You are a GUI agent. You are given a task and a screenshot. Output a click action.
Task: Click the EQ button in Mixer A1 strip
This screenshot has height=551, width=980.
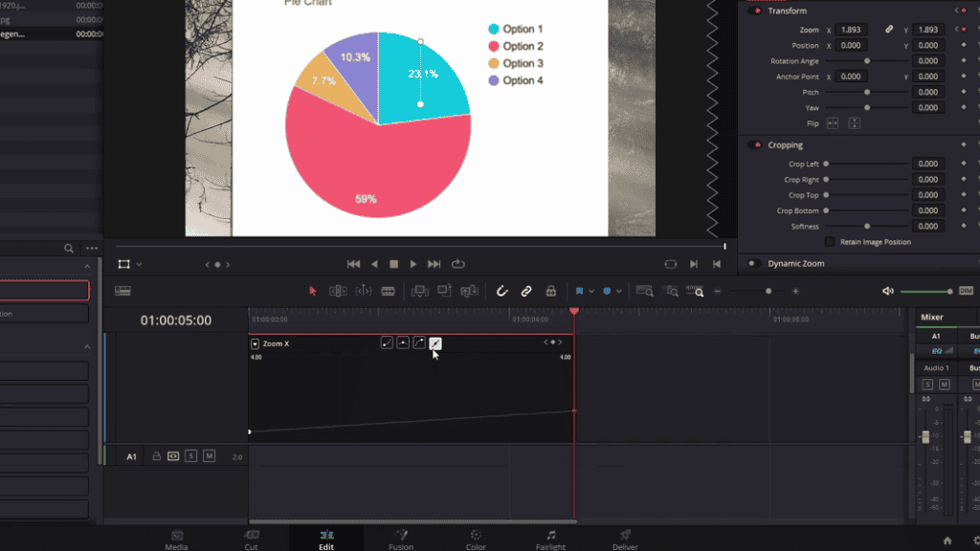click(x=937, y=351)
